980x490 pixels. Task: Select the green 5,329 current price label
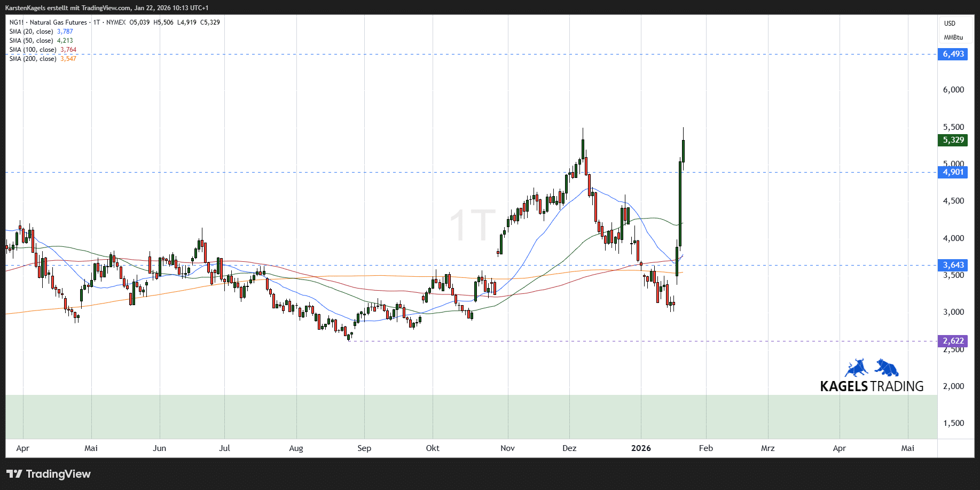[953, 140]
